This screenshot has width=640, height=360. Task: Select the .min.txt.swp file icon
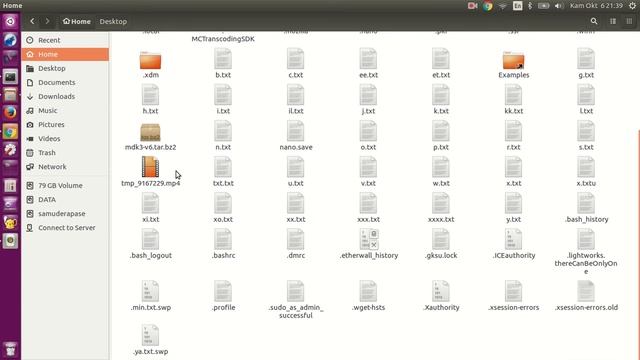click(150, 291)
